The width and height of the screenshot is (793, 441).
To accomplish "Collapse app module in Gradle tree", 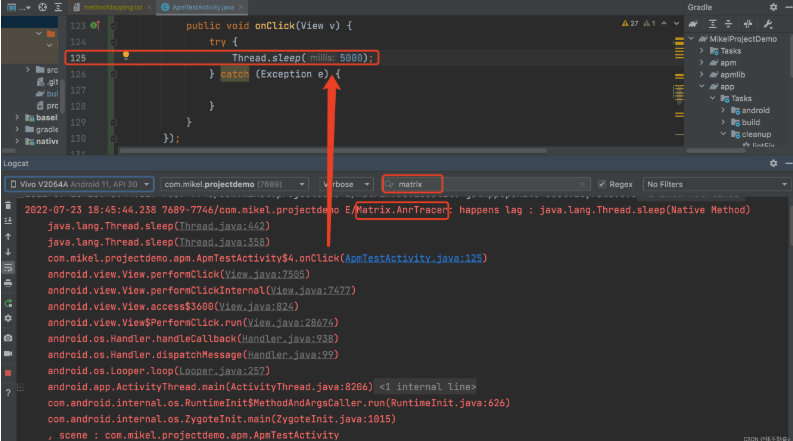I will [x=701, y=86].
